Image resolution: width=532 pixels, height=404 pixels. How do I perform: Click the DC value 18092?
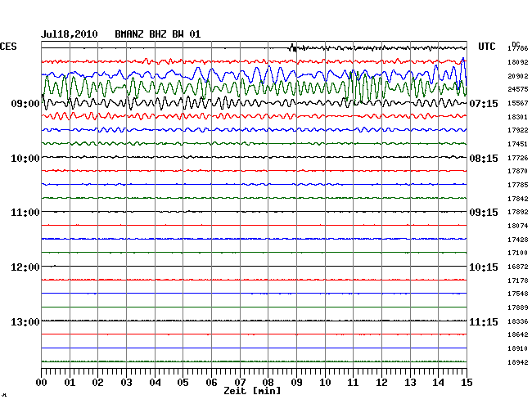coord(518,62)
